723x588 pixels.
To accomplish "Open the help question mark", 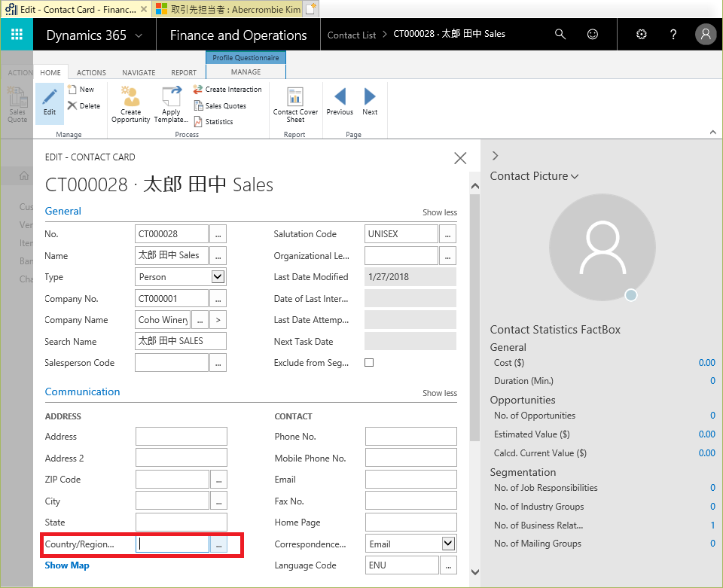I will 673,34.
